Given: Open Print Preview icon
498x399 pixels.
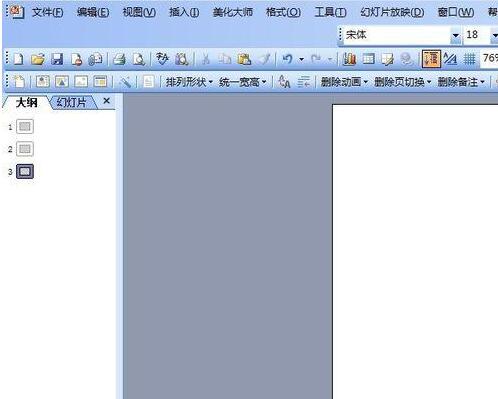Looking at the screenshot, I should 138,60.
